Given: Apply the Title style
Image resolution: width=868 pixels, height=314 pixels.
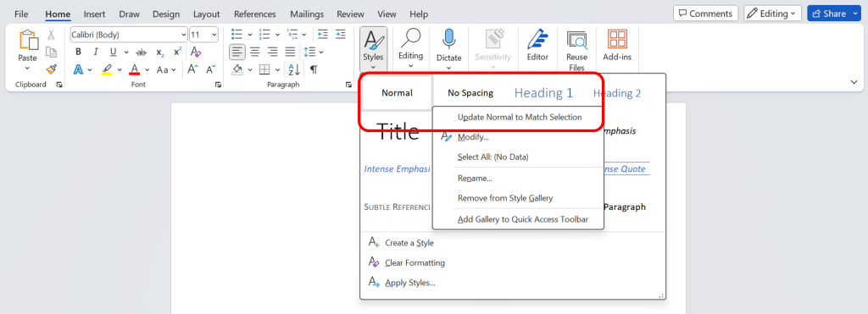Looking at the screenshot, I should (397, 132).
